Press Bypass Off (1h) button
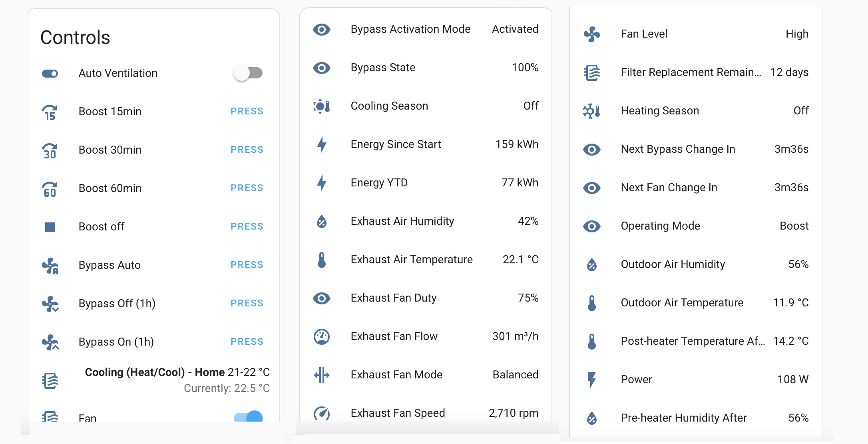868x444 pixels. click(247, 304)
